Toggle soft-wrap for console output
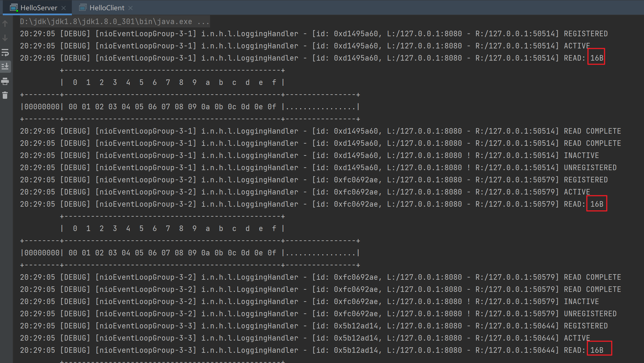This screenshot has height=363, width=644. tap(5, 53)
